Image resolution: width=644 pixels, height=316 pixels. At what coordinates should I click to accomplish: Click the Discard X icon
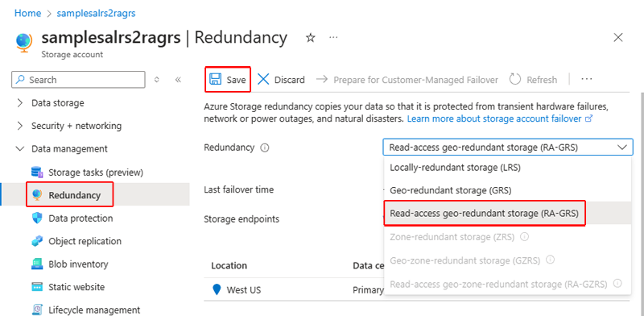click(263, 80)
